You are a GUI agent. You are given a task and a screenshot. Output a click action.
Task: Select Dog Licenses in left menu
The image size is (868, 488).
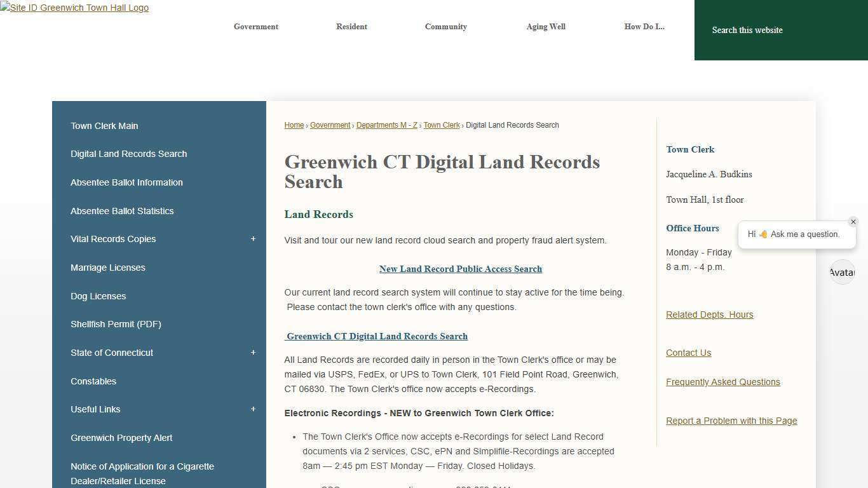click(98, 295)
